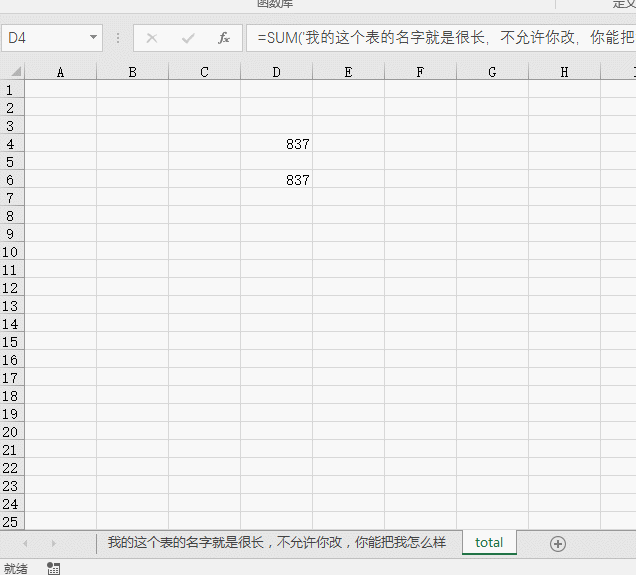
Task: Click the Name Box showing D4
Action: click(x=52, y=38)
